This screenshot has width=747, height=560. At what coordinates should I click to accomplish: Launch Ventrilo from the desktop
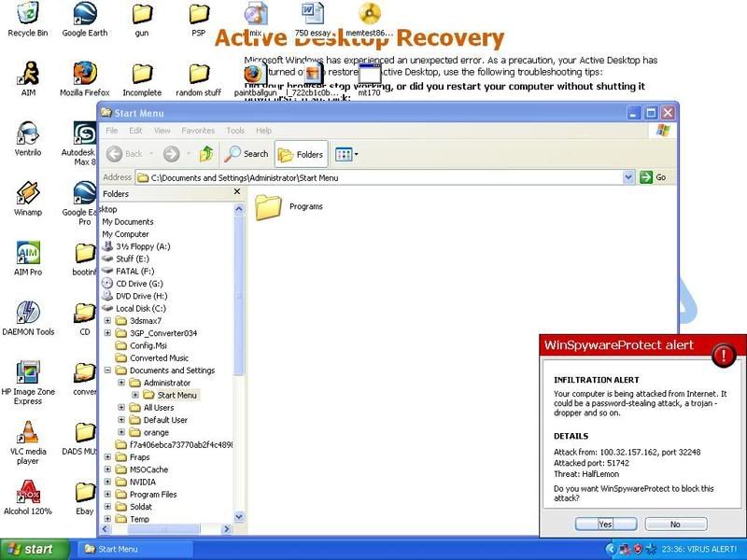click(x=28, y=138)
